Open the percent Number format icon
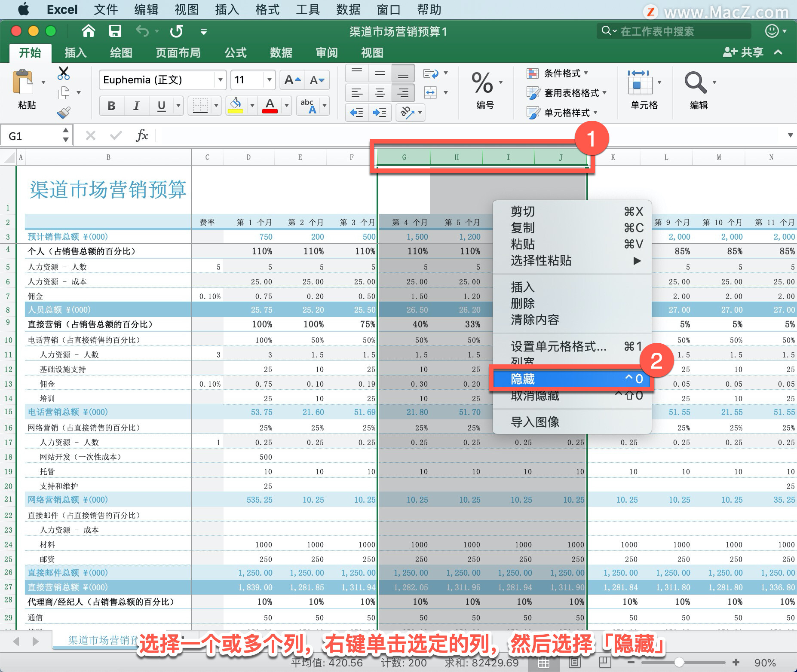 coord(482,82)
